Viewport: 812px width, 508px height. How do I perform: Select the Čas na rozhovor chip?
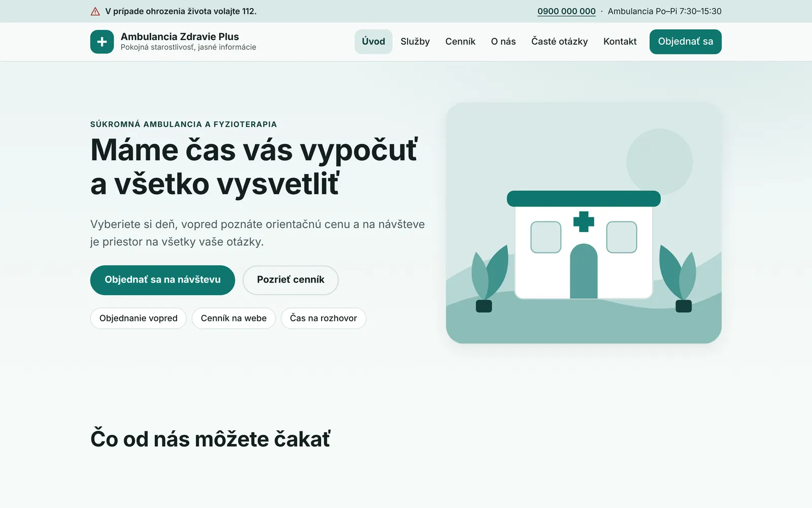(323, 319)
